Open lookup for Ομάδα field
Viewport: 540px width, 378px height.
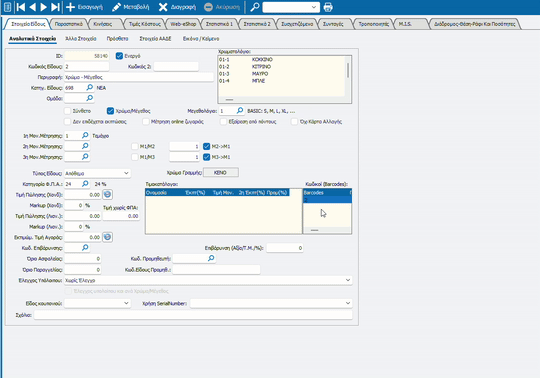(90, 98)
